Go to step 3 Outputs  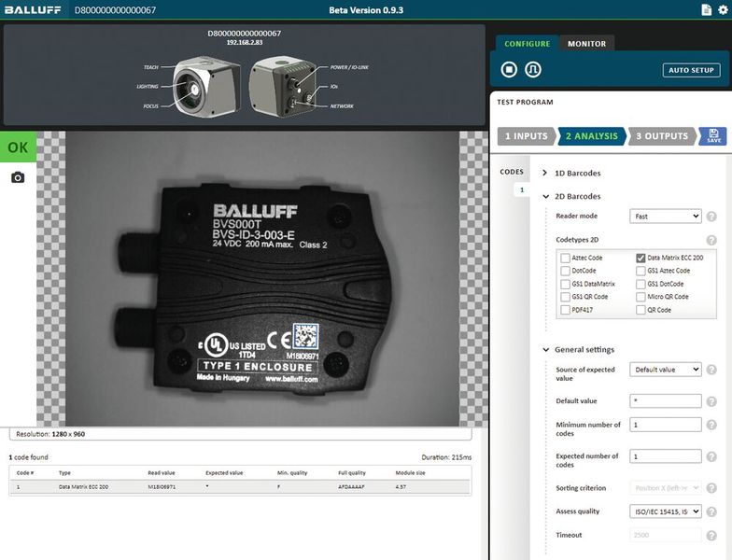click(662, 136)
